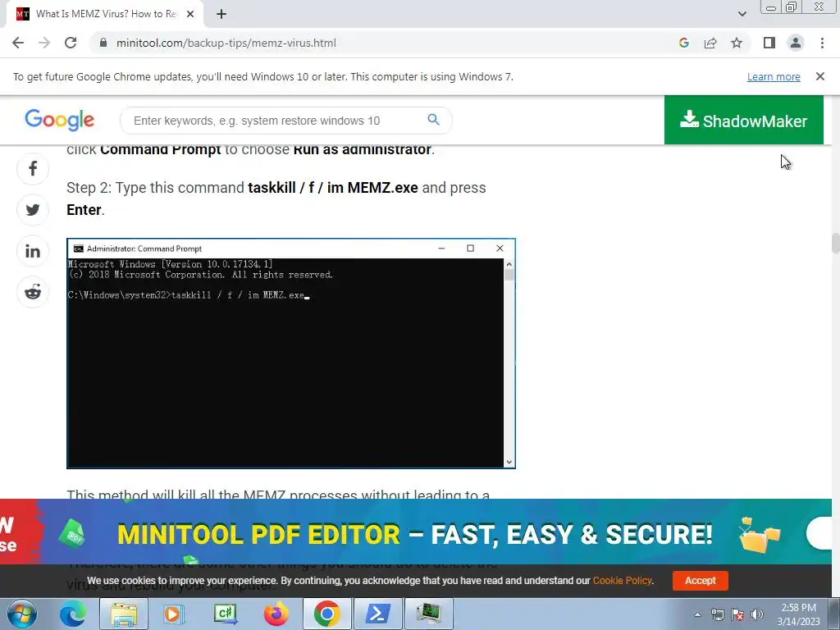The width and height of the screenshot is (840, 630).
Task: Download ShadowMaker with the green button
Action: tap(743, 120)
